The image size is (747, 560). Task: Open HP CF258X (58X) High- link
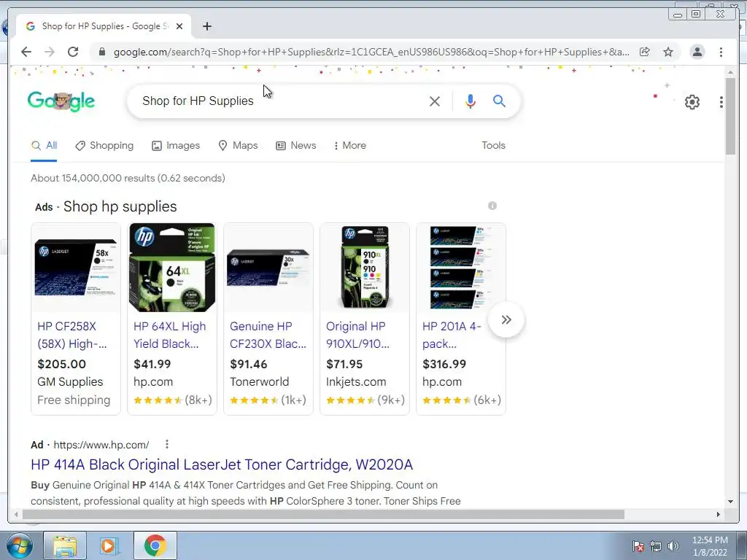click(x=72, y=335)
